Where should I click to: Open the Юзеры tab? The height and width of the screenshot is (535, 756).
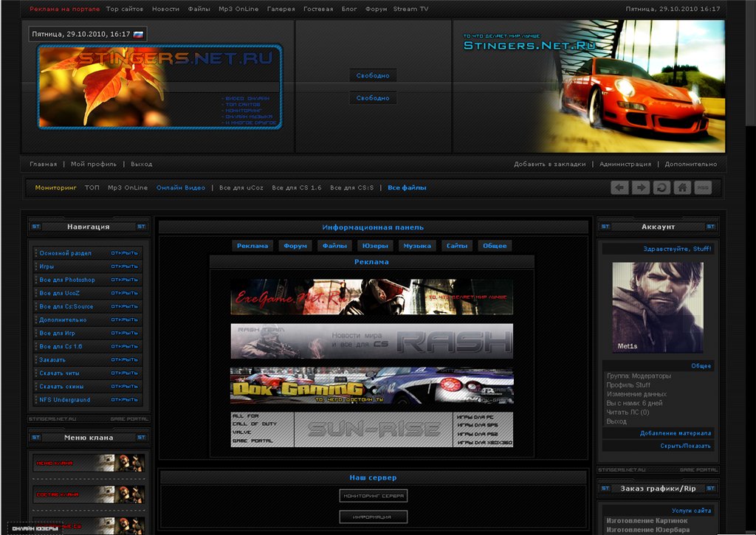tap(376, 246)
